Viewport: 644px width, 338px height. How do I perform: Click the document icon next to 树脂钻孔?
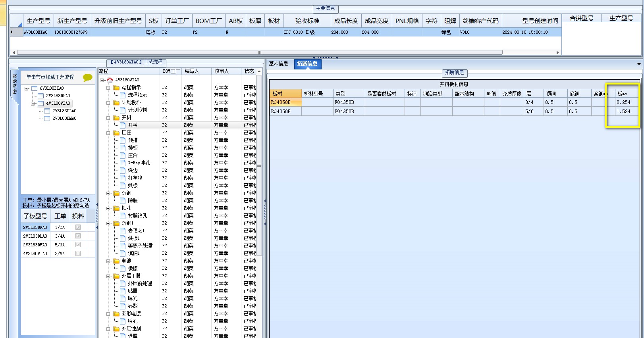123,215
